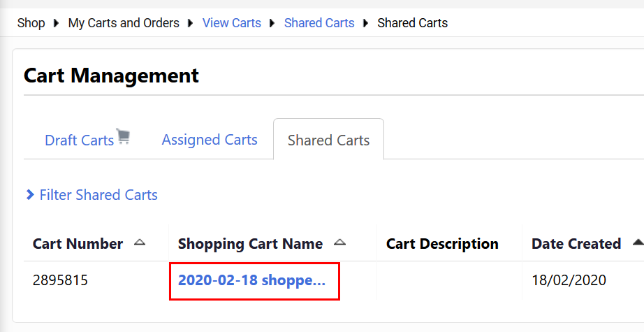Image resolution: width=644 pixels, height=332 pixels.
Task: Click the Shopping Cart Name column header text
Action: click(x=250, y=244)
